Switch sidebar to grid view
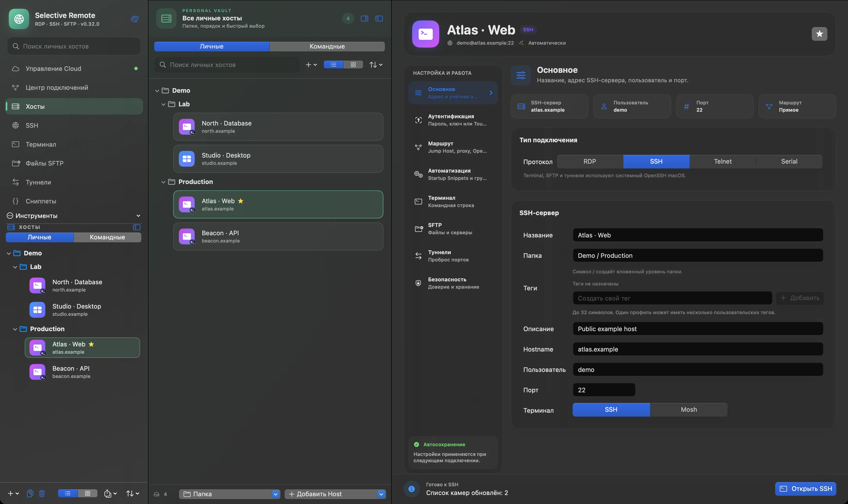 tap(88, 494)
